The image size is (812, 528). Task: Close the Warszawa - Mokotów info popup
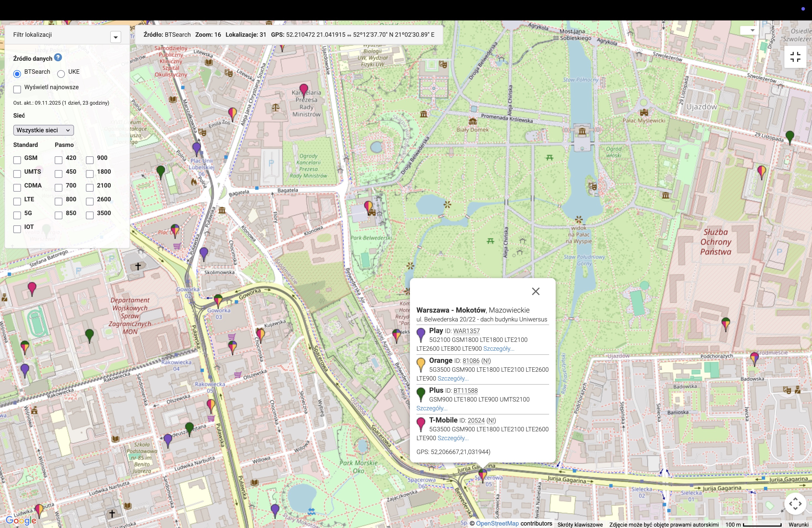click(535, 291)
